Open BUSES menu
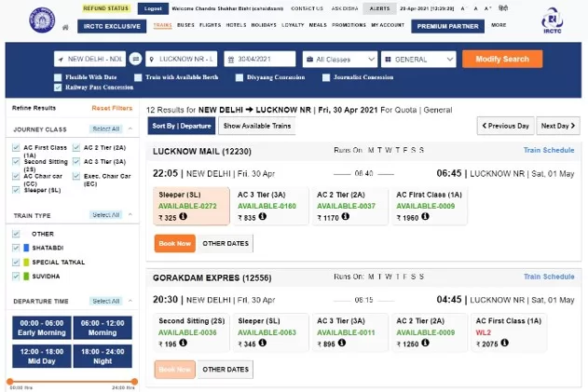 (x=185, y=25)
